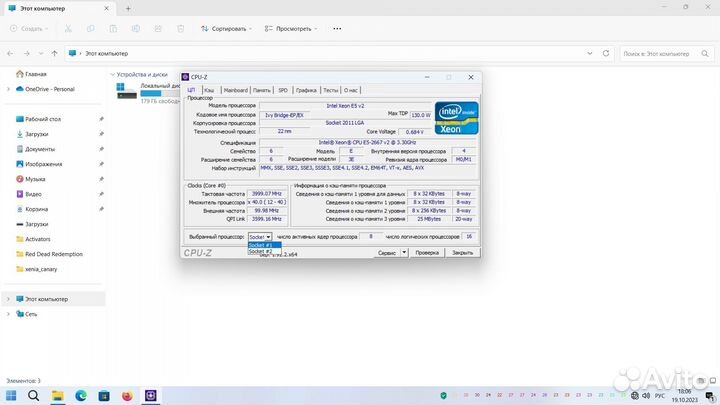Click the CPU-Z taskbar icon

151,395
